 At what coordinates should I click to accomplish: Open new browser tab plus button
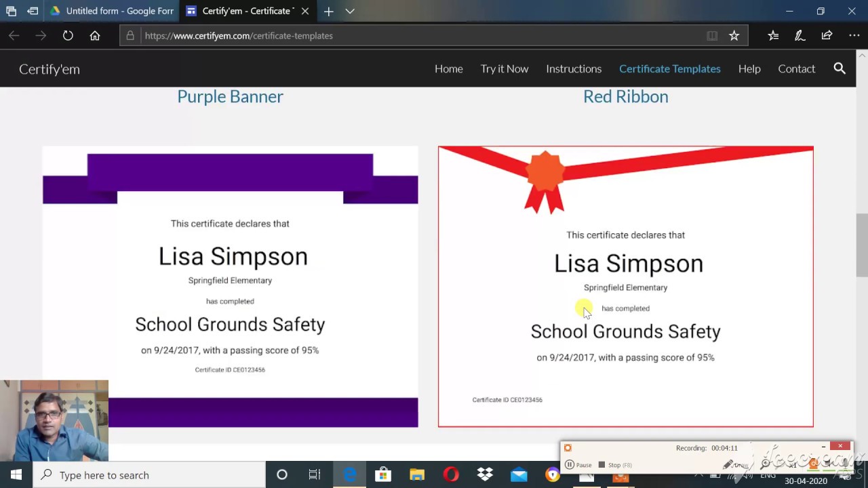(328, 12)
